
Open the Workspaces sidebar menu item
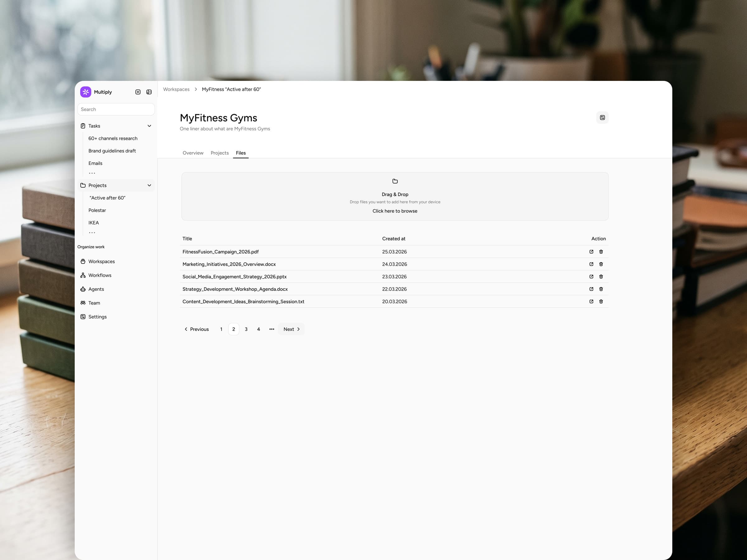[116, 261]
